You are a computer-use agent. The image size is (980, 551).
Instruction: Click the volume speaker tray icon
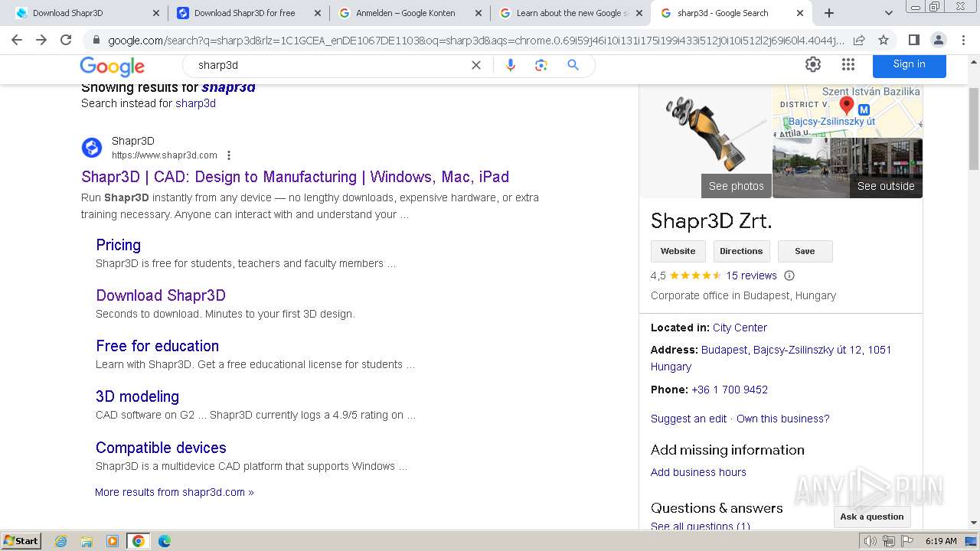(x=871, y=541)
